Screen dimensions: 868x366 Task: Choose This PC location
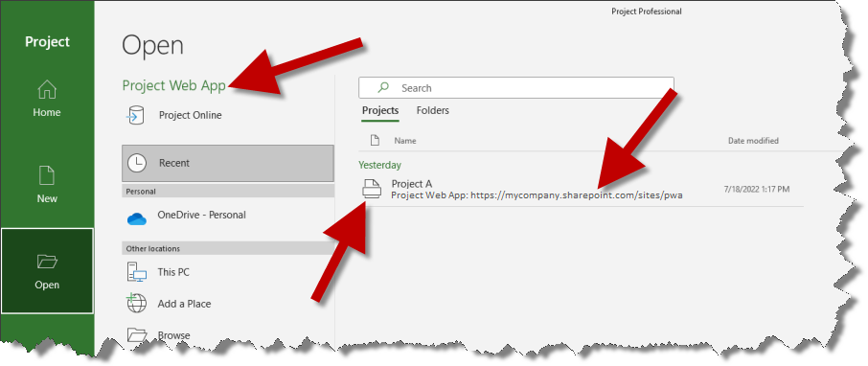[x=173, y=272]
